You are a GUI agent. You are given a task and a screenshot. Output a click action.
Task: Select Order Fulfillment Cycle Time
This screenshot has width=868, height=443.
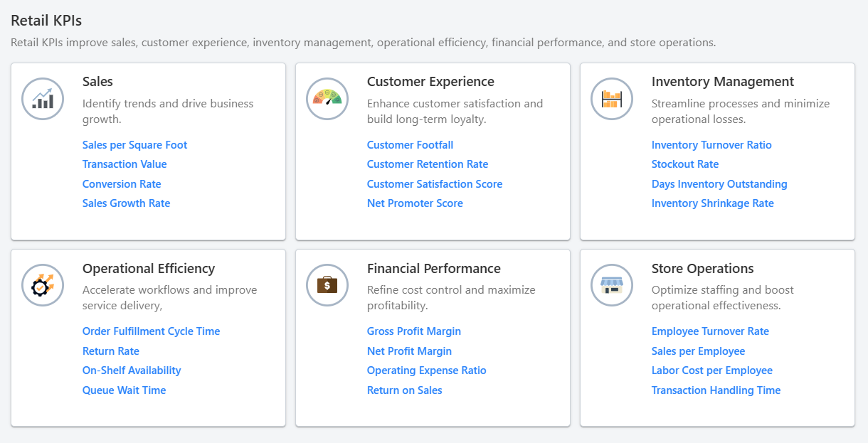pos(151,331)
